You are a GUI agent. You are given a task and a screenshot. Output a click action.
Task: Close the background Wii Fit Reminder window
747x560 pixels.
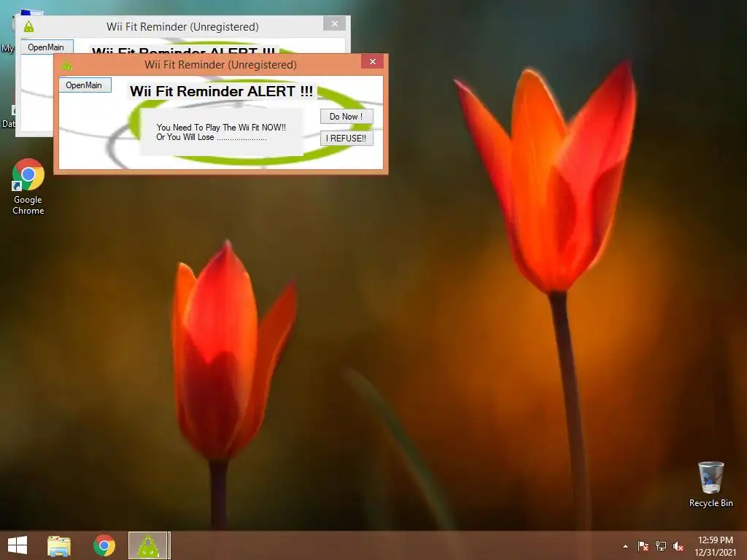tap(334, 23)
